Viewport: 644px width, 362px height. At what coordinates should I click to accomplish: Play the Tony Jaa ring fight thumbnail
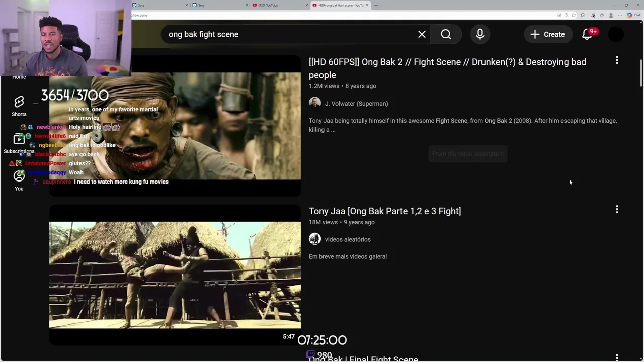(175, 275)
